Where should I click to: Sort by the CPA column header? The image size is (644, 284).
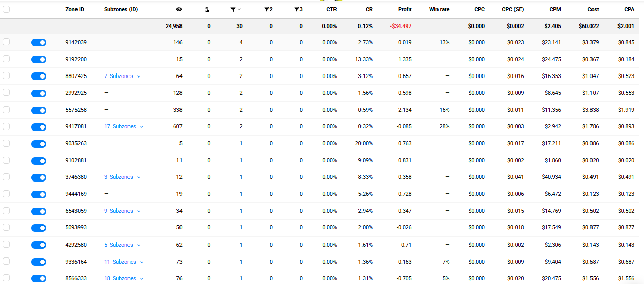pyautogui.click(x=629, y=9)
